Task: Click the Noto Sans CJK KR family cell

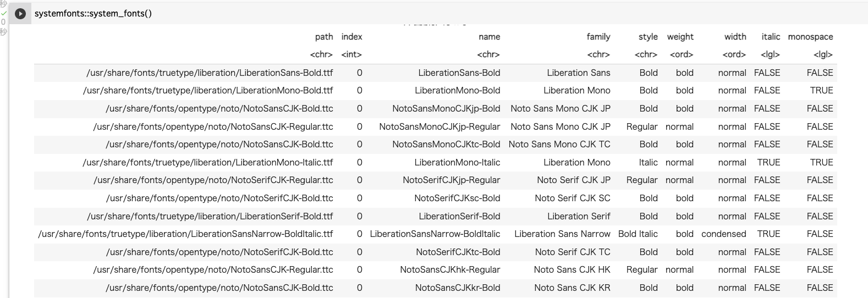Action: tap(572, 288)
